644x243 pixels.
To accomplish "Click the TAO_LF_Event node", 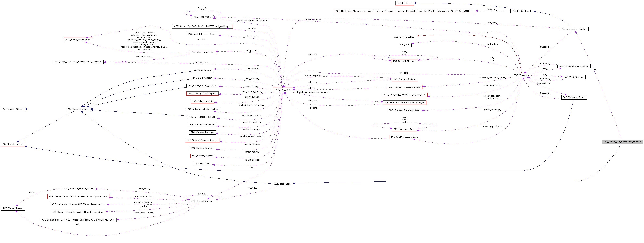I will 404,3.
